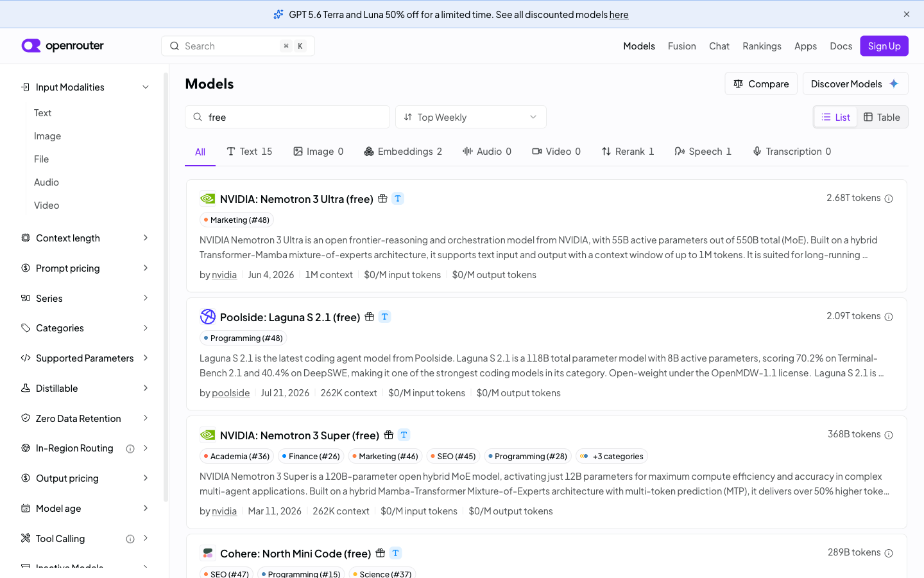This screenshot has width=924, height=578.
Task: Click the info icon beside In-Region Routing
Action: [x=130, y=449]
